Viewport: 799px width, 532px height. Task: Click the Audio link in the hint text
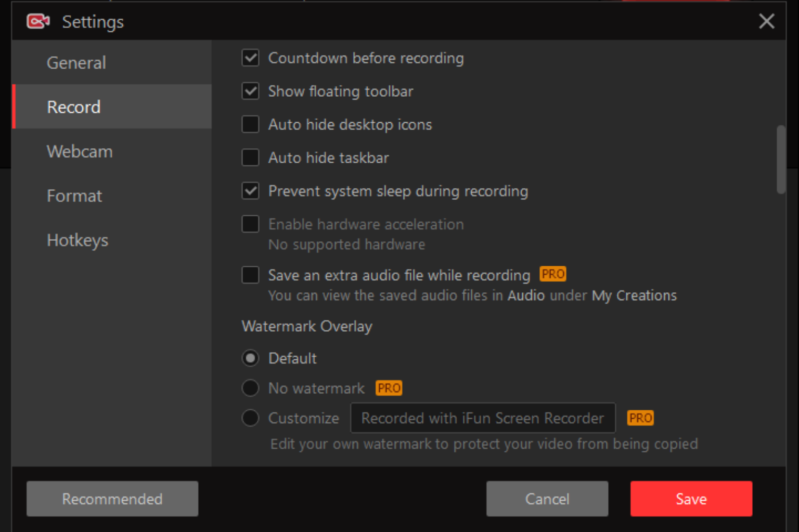[x=526, y=295]
